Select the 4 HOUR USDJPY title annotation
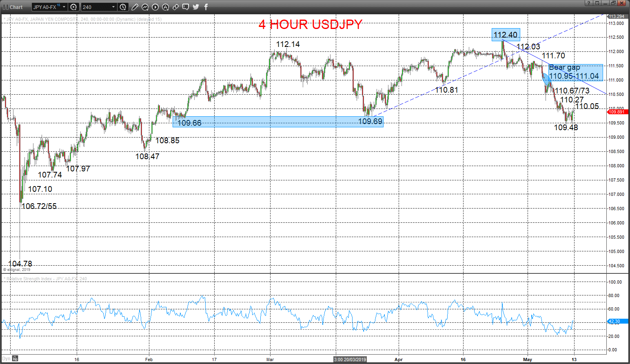This screenshot has width=630, height=364. [x=311, y=24]
